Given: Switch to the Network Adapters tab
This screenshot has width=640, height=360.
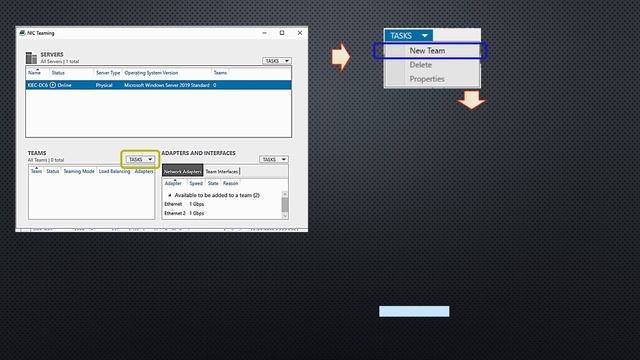Looking at the screenshot, I should coord(182,171).
